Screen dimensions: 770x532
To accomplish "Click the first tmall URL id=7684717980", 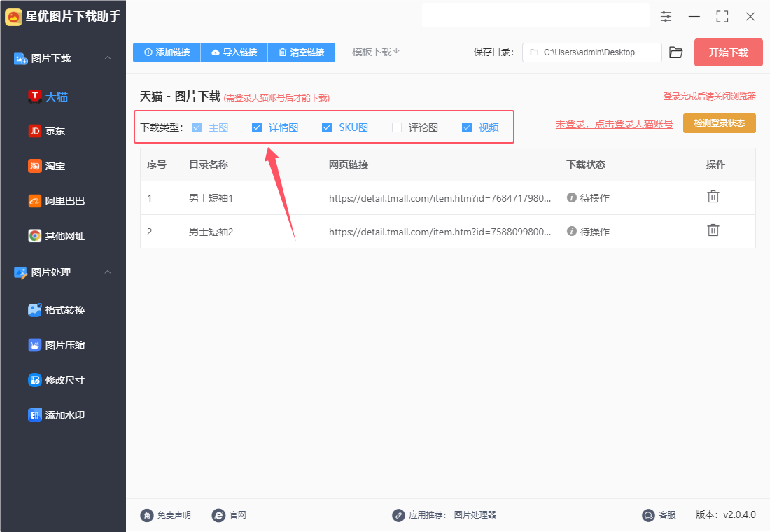I will click(x=440, y=198).
